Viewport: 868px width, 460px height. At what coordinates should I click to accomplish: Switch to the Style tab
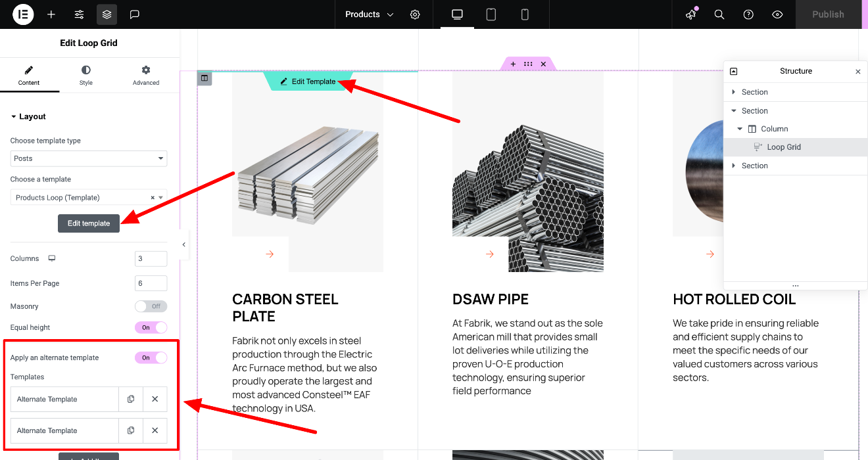[x=86, y=75]
